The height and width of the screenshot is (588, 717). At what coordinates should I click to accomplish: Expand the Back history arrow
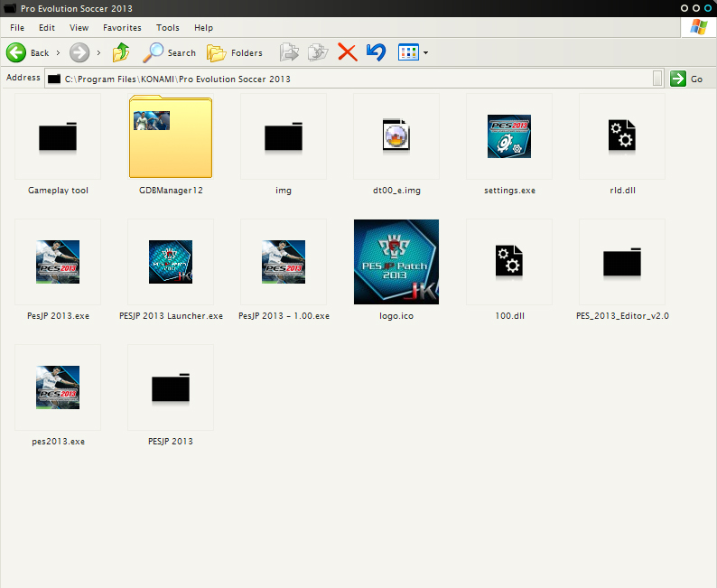point(58,53)
